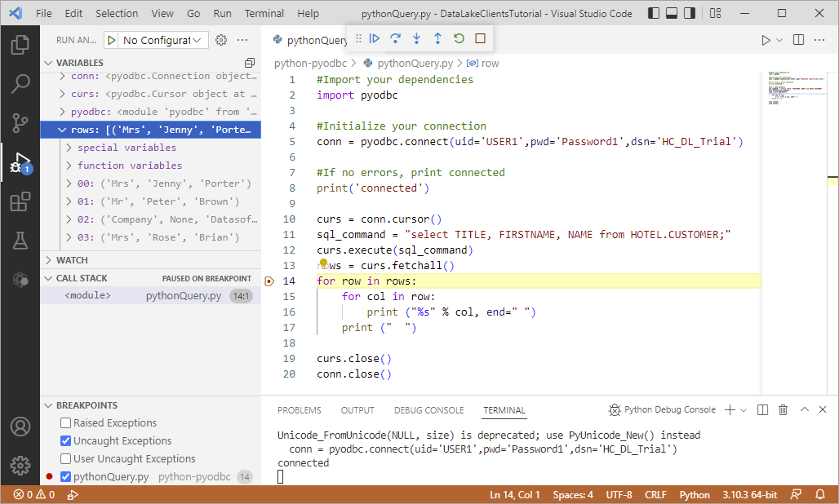
Task: Toggle secondary side bar layout icon
Action: point(690,13)
